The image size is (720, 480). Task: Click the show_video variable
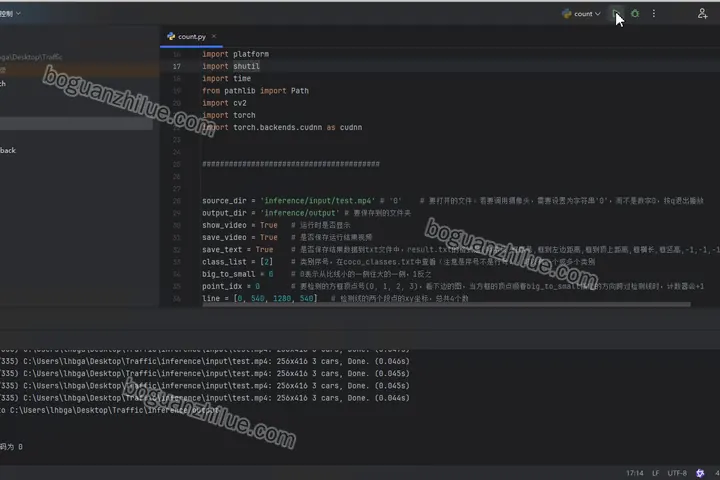click(224, 225)
